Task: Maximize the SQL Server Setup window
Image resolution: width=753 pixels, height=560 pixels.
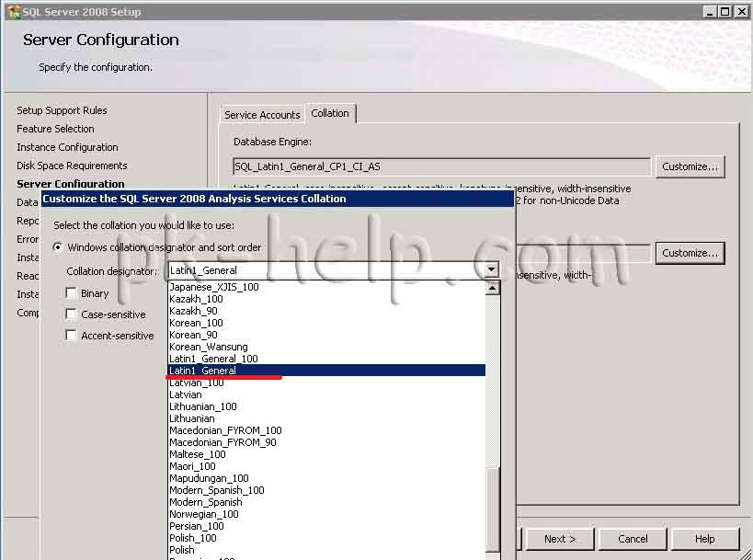Action: pyautogui.click(x=725, y=12)
